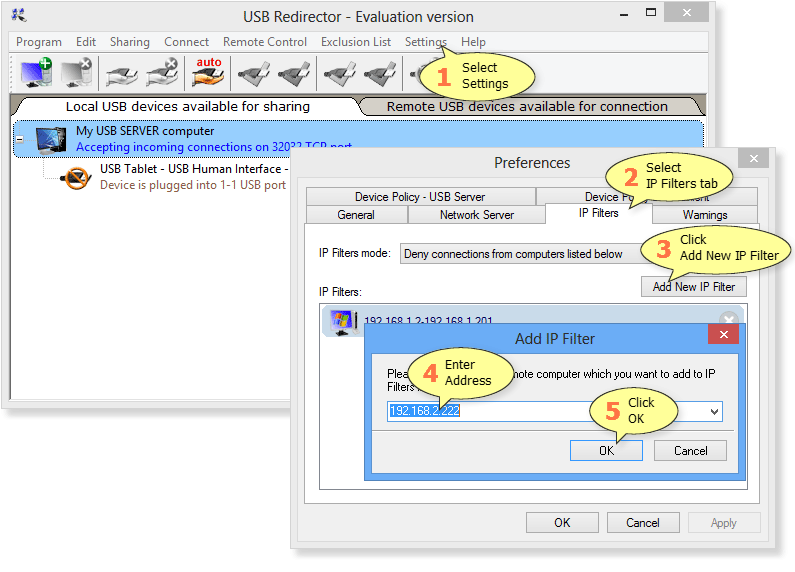Open the Device Policy - USB Server tab
Viewport: 795px width, 572px height.
420,197
